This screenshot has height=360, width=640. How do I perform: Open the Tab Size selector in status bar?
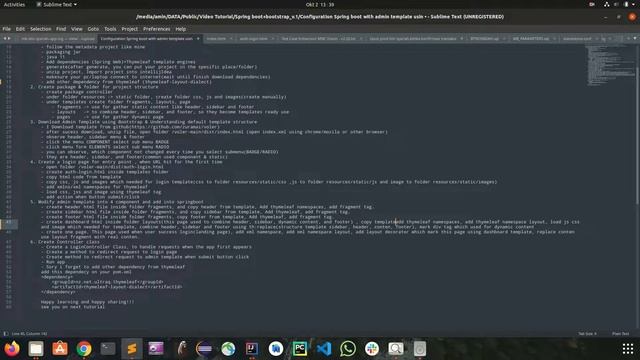click(587, 333)
